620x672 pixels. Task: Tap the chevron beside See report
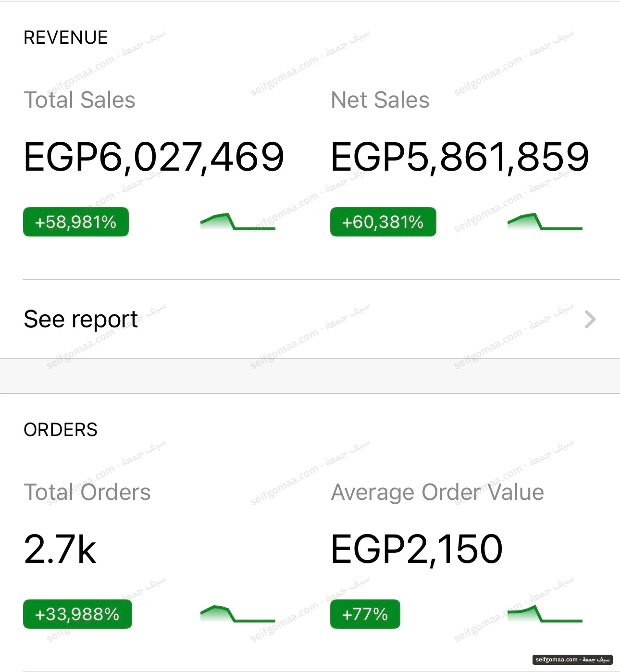[590, 319]
